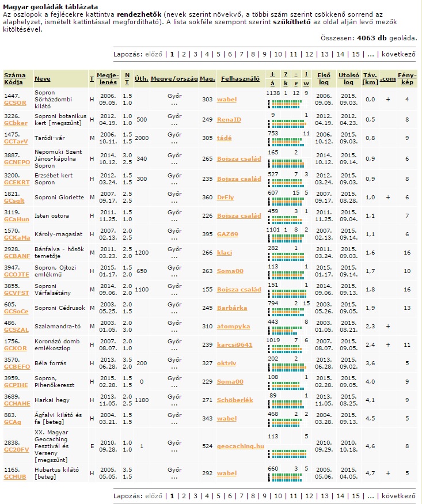Click the GCHUB cache code link

16,478
